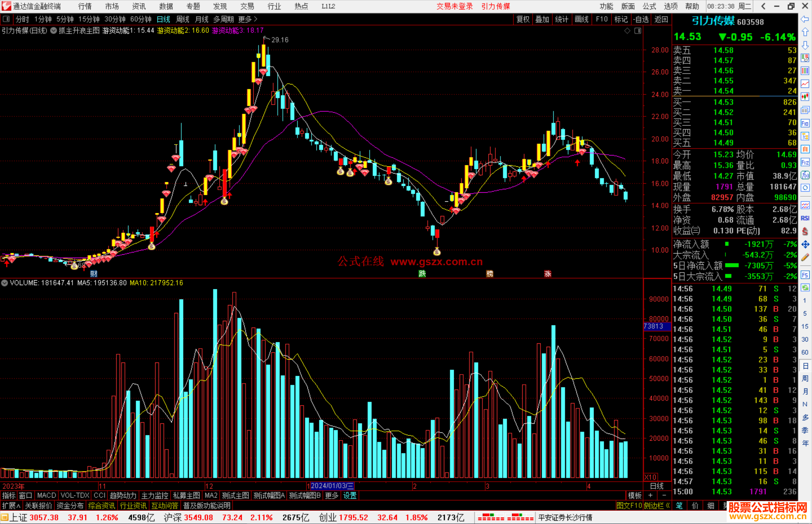Click the formula f(x) sidebar icon
Screen dimensions: 812x524
pos(805,175)
